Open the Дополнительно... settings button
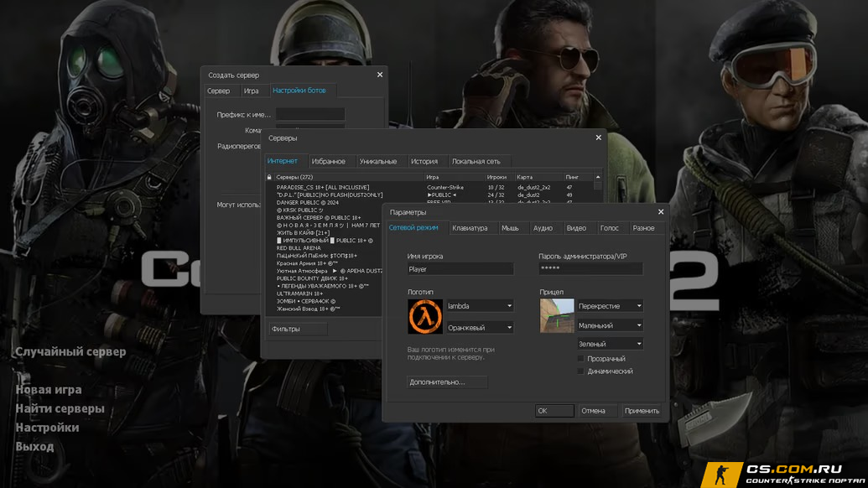 (x=447, y=382)
